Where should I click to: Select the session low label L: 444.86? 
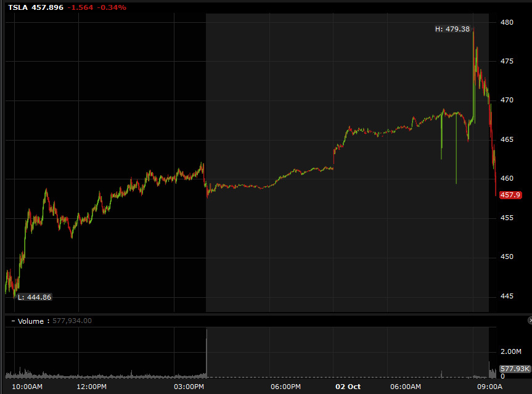[34, 297]
